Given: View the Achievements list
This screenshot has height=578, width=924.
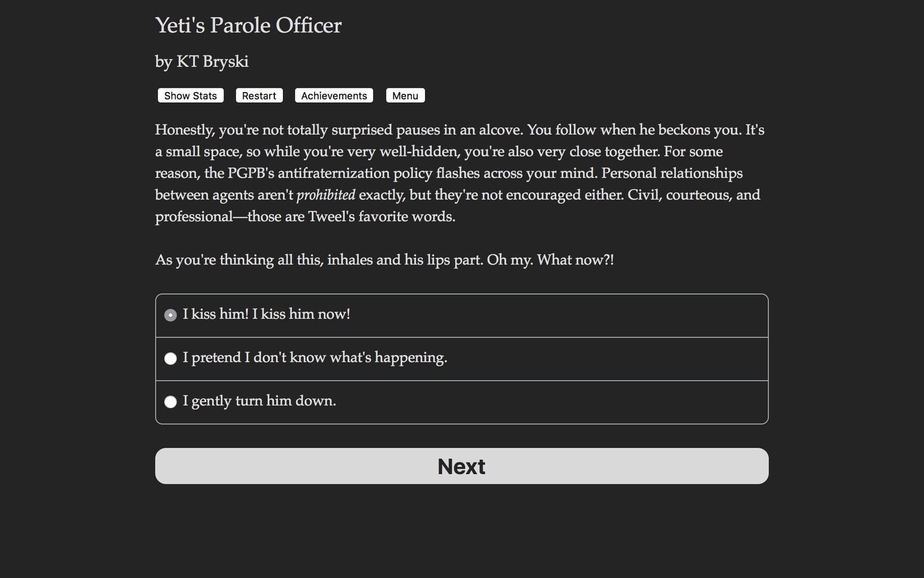Looking at the screenshot, I should pyautogui.click(x=334, y=96).
